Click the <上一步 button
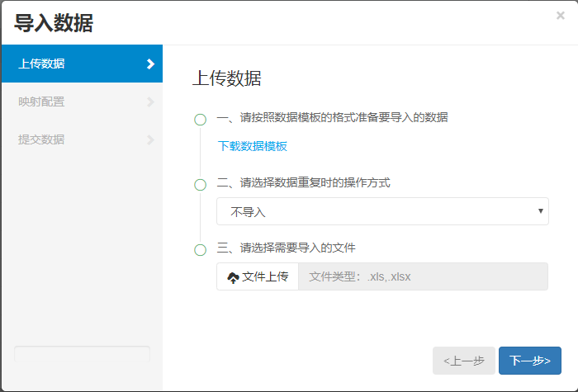 [x=464, y=361]
